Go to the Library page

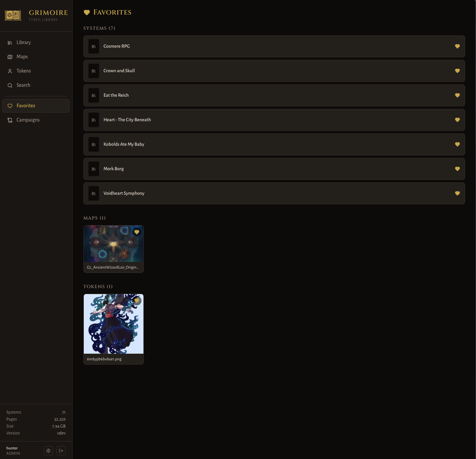(x=36, y=43)
